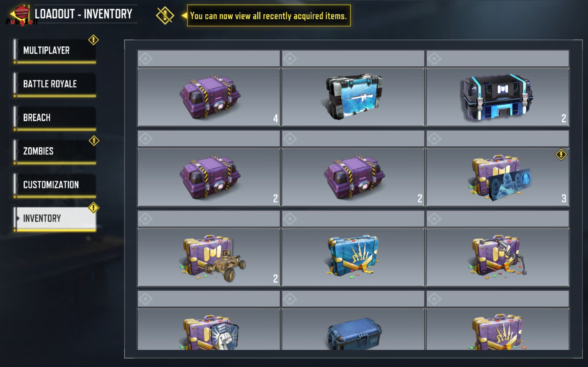Click the alert badge on Zombies
The height and width of the screenshot is (367, 588).
(94, 141)
